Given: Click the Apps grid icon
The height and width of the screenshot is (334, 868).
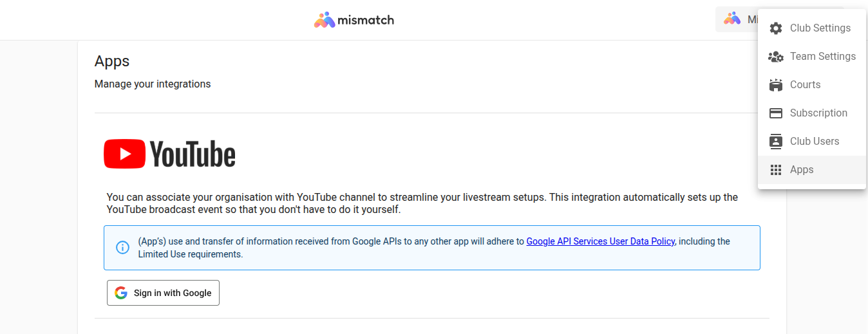Looking at the screenshot, I should point(776,170).
